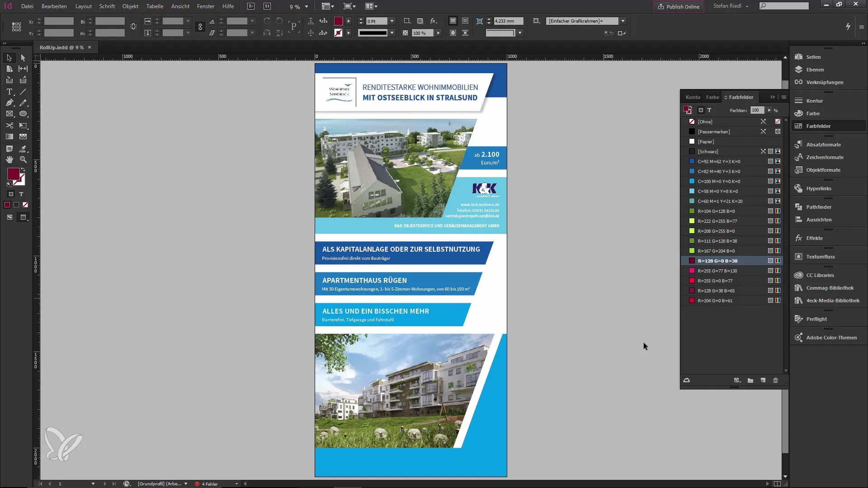Screen dimensions: 868x488
Task: Open the Farbfelder panel flyout menu
Action: tap(784, 97)
